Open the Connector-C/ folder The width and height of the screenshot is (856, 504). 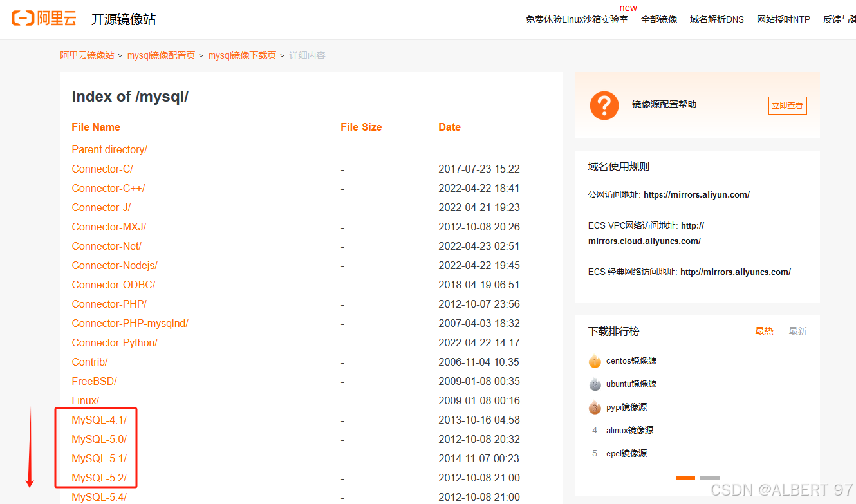click(x=102, y=169)
